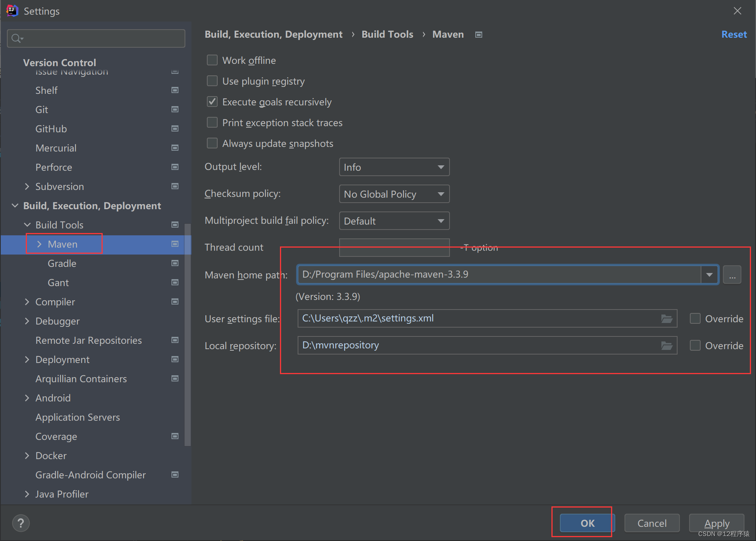
Task: Expand the Subversion node
Action: [x=27, y=186]
